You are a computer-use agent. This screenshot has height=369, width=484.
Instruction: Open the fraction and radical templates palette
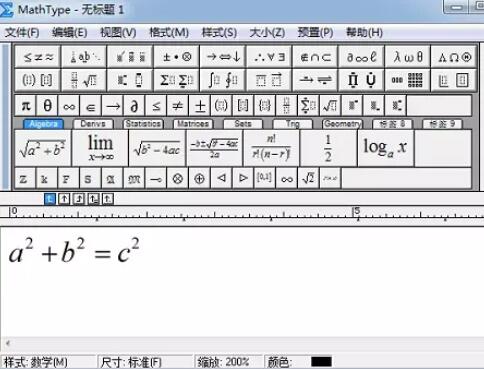84,80
